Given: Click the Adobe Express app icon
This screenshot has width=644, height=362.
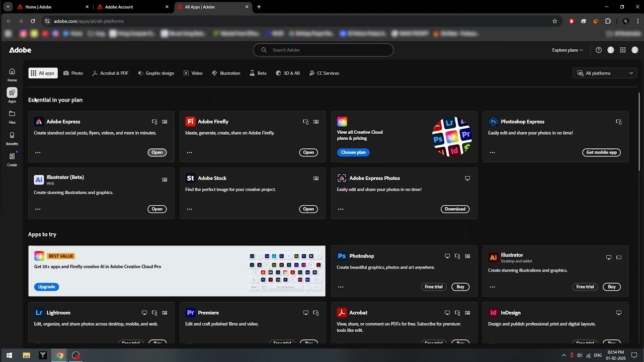Looking at the screenshot, I should (39, 122).
